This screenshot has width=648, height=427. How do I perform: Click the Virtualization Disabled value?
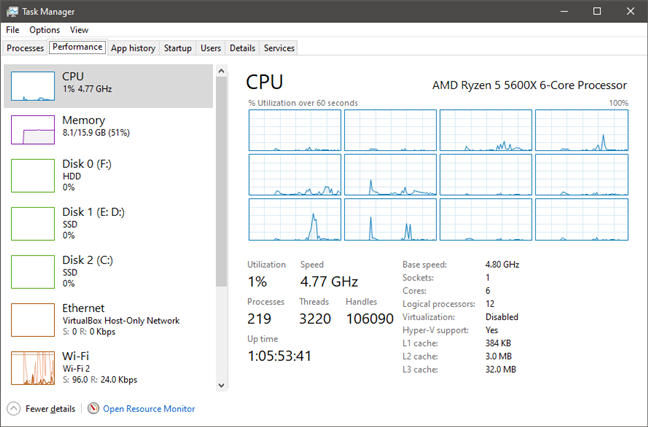502,317
